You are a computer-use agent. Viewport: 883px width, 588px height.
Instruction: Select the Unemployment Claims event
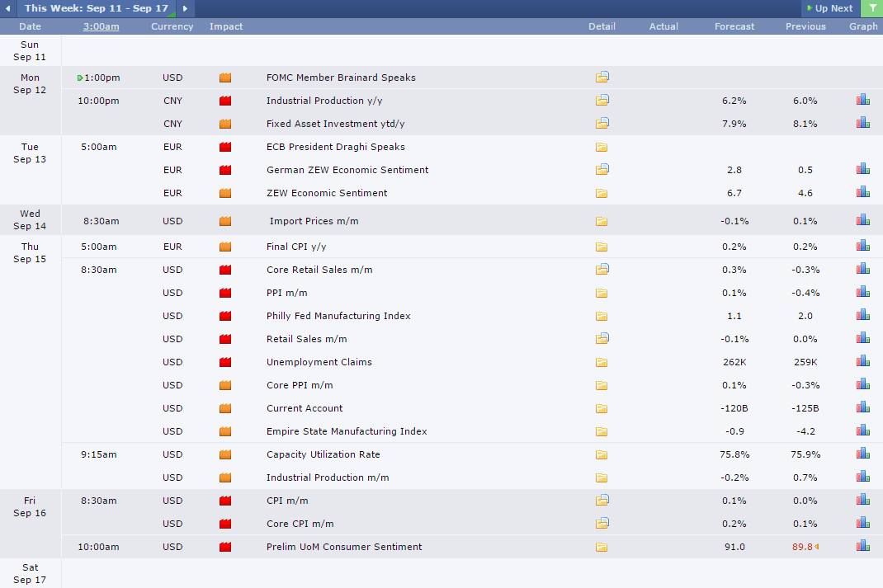pyautogui.click(x=319, y=362)
